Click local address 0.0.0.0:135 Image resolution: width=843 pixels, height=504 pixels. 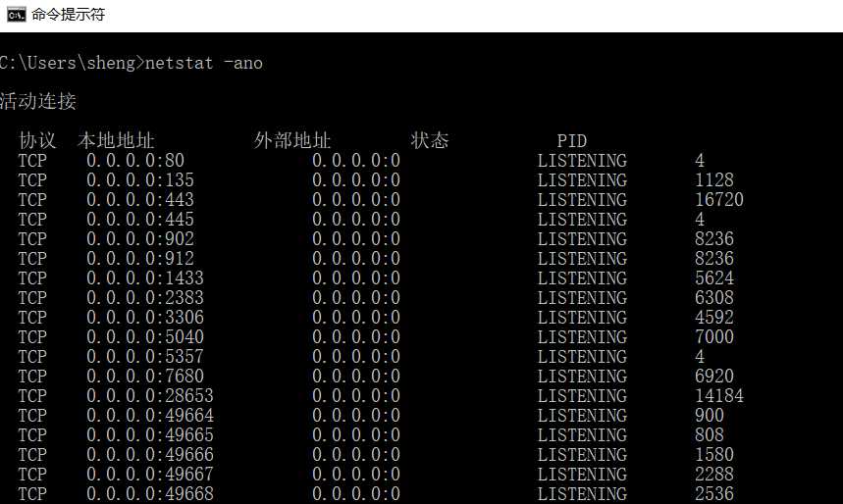pyautogui.click(x=140, y=180)
